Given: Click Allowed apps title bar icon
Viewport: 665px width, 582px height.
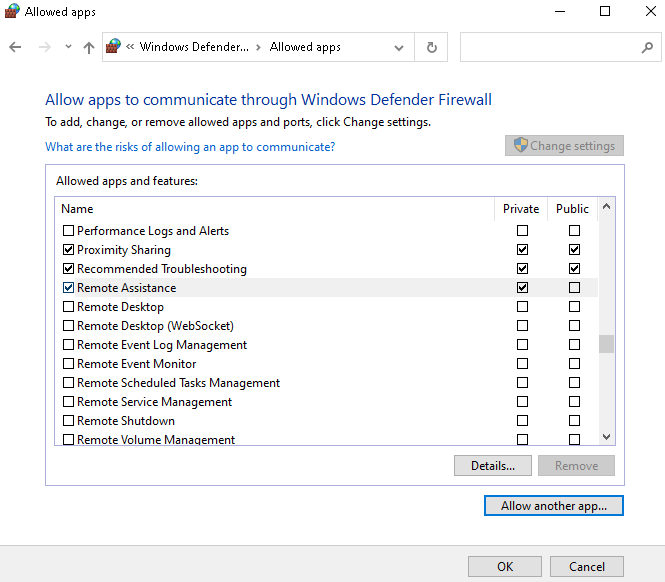Looking at the screenshot, I should [x=12, y=11].
